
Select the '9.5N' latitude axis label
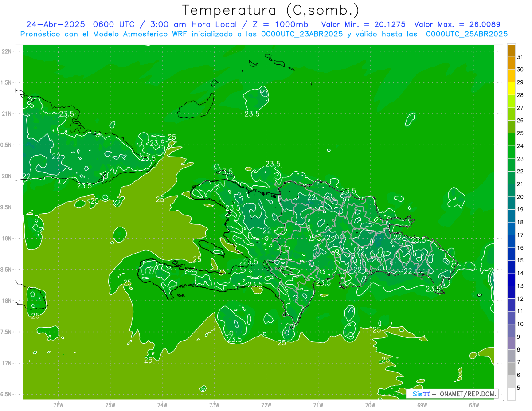point(6,207)
